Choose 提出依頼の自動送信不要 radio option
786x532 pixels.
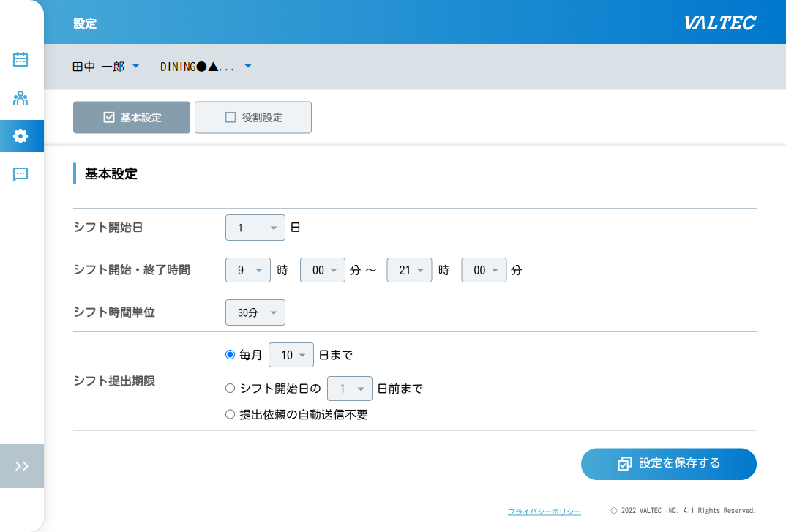tap(231, 414)
